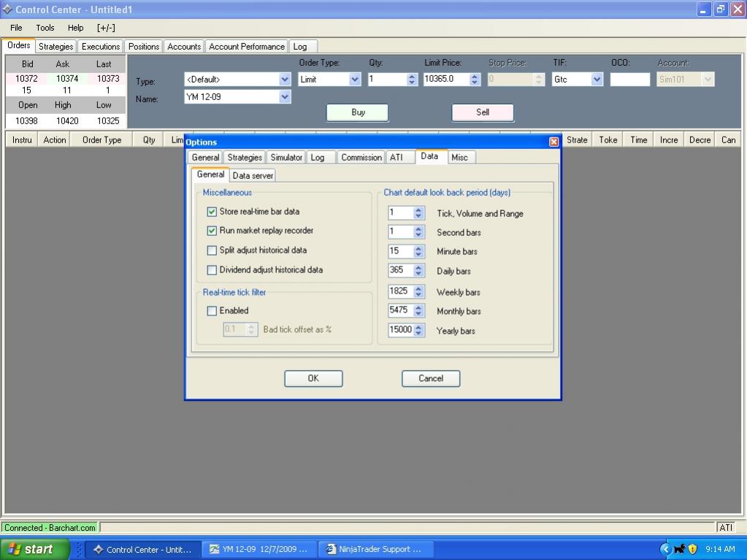Open the instrument Name YM 12-09 dropdown
Image resolution: width=747 pixels, height=560 pixels.
coord(284,97)
